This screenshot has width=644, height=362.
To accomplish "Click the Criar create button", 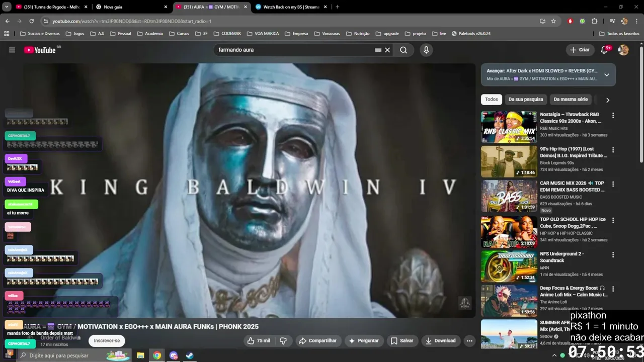I will pyautogui.click(x=579, y=50).
